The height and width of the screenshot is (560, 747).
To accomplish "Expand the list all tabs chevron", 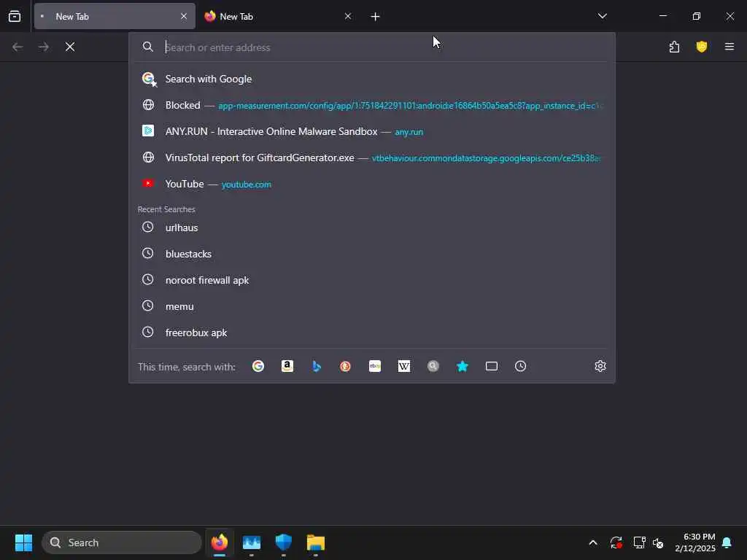I will pos(602,16).
